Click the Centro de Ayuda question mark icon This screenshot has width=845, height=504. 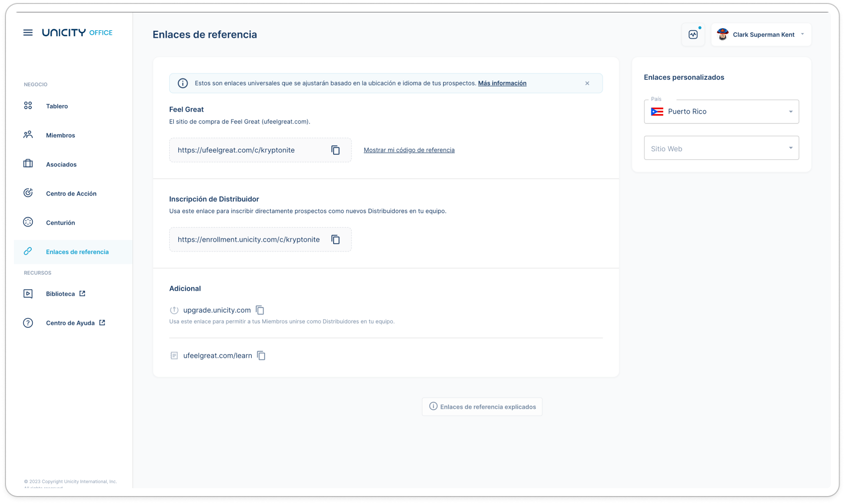[28, 323]
